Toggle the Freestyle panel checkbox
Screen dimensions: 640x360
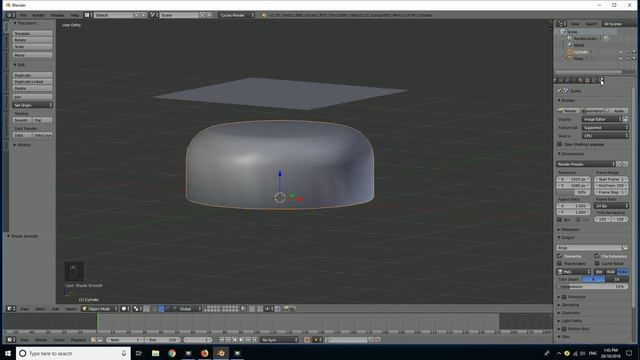564,297
